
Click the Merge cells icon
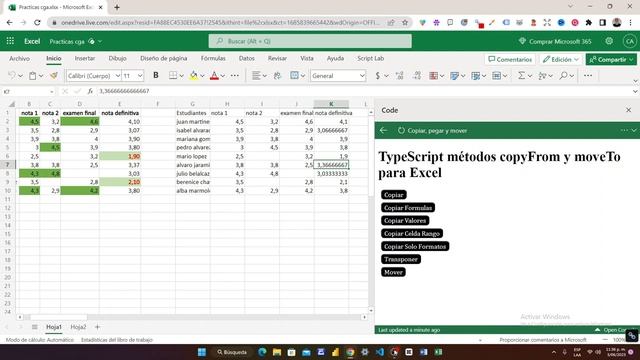coord(294,76)
